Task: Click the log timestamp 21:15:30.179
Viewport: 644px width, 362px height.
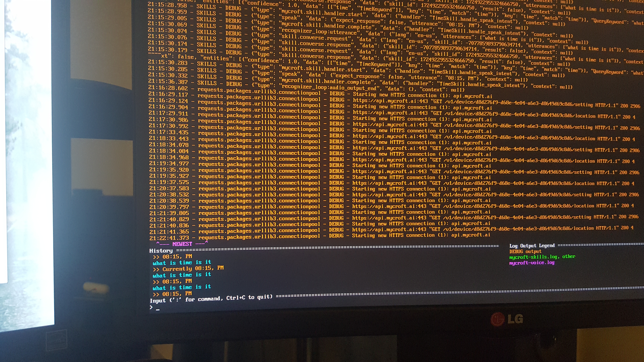Action: click(x=168, y=49)
